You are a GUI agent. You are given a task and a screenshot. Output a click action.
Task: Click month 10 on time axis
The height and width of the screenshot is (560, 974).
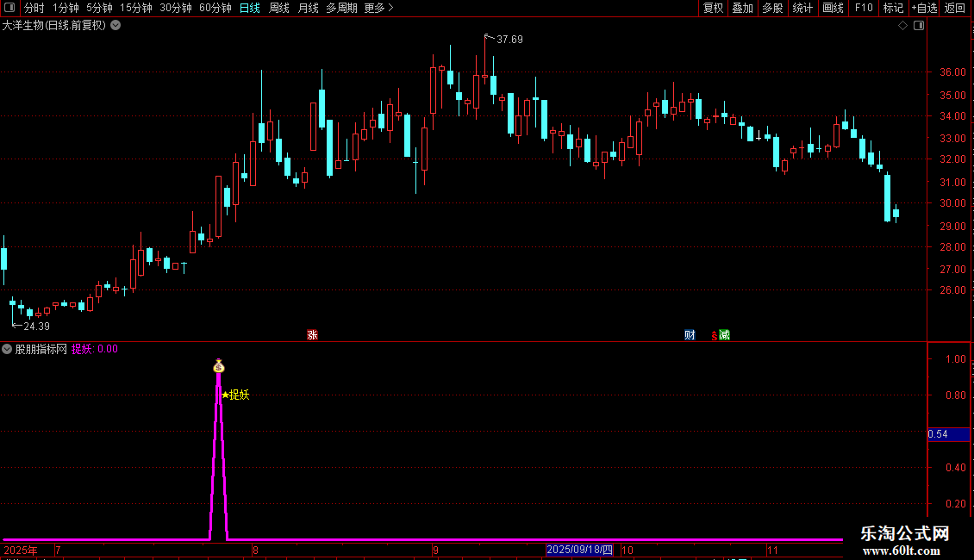click(x=627, y=550)
